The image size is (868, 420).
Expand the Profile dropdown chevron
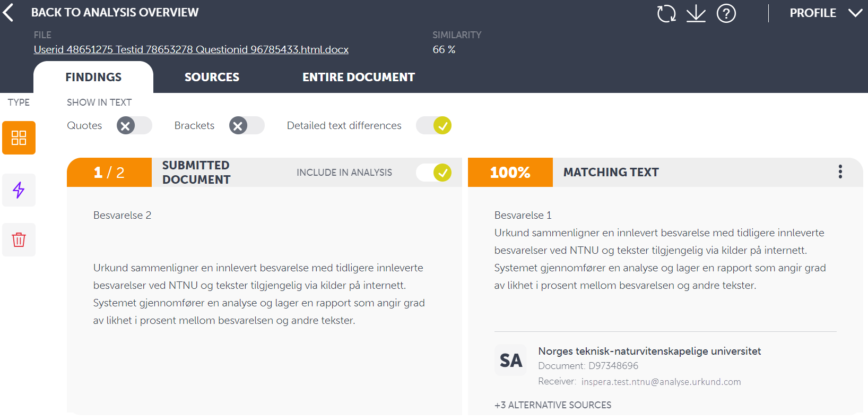[855, 13]
